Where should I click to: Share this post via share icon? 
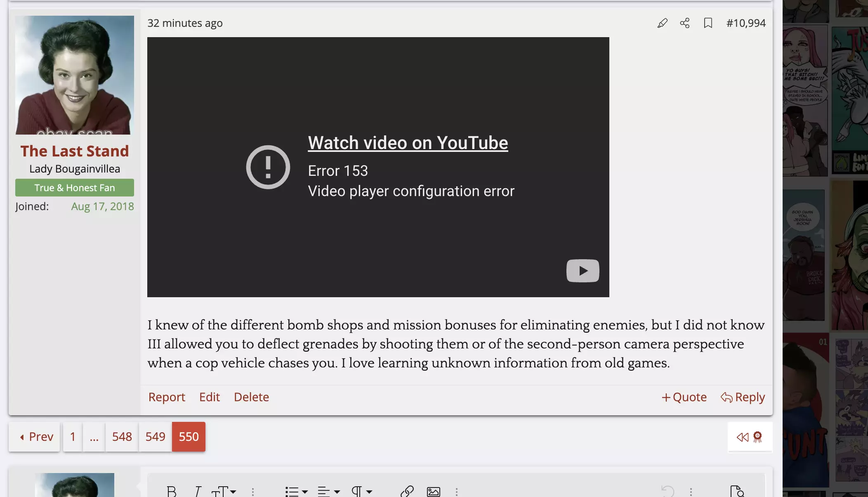685,23
